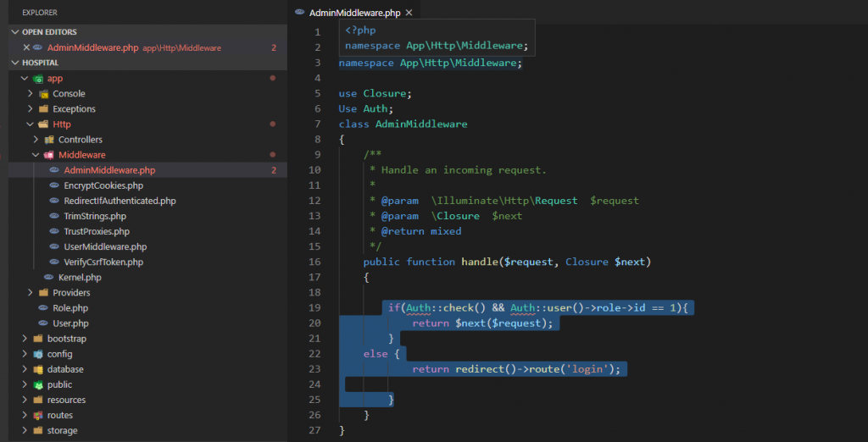This screenshot has width=868, height=442.
Task: Click the Middleware folder icon
Action: point(48,155)
